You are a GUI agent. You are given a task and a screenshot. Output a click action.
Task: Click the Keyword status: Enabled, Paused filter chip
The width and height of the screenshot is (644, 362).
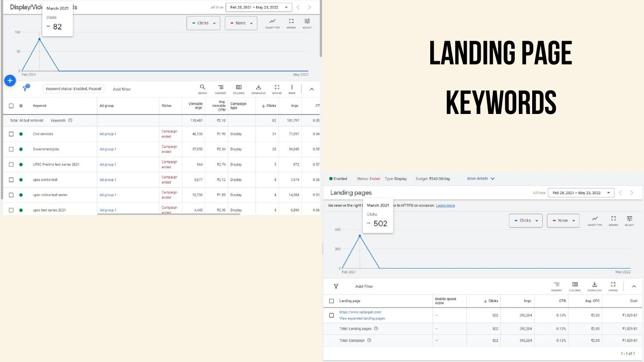coord(74,88)
